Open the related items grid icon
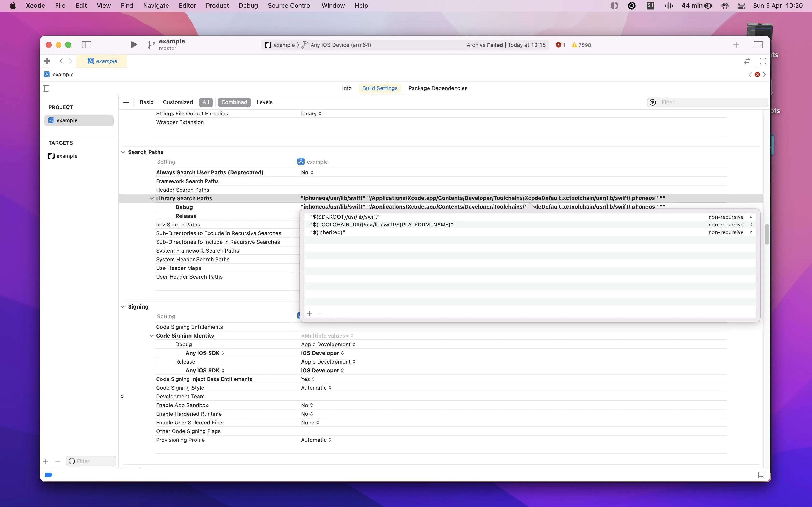The image size is (812, 507). point(47,61)
